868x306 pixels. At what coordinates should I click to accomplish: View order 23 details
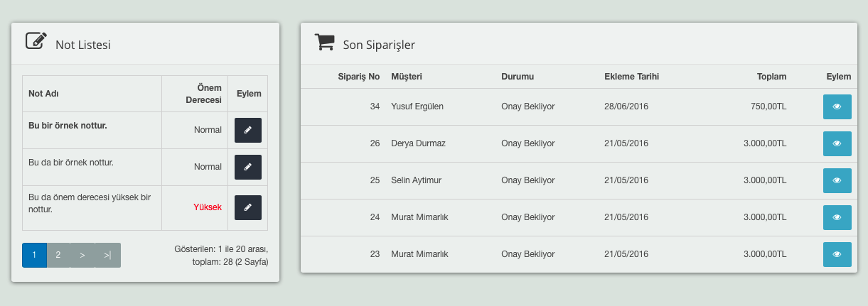[837, 254]
